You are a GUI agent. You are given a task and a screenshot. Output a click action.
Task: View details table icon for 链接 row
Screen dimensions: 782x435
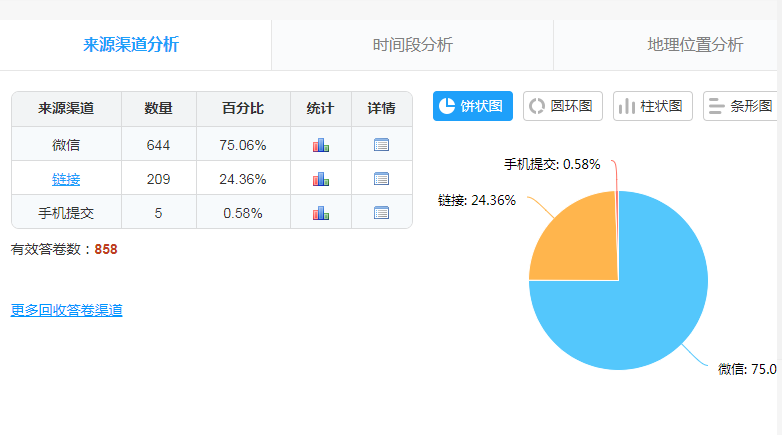pyautogui.click(x=381, y=179)
